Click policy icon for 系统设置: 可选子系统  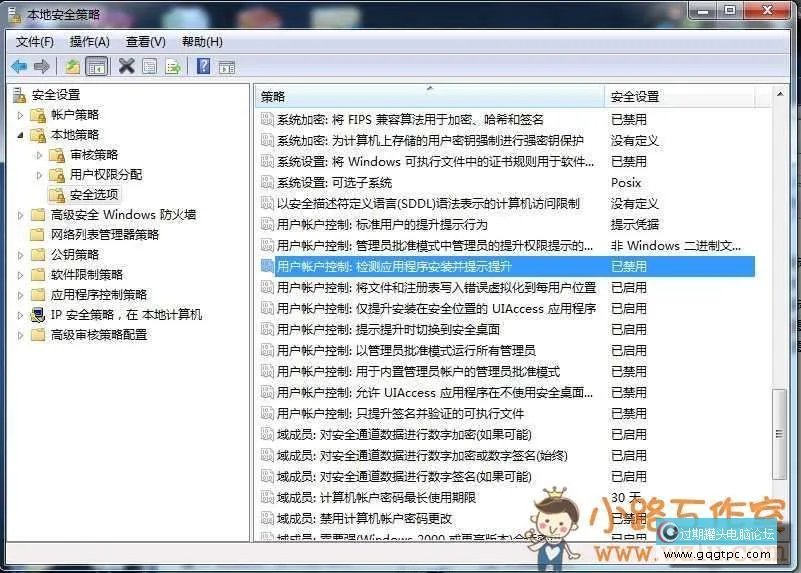tap(267, 182)
